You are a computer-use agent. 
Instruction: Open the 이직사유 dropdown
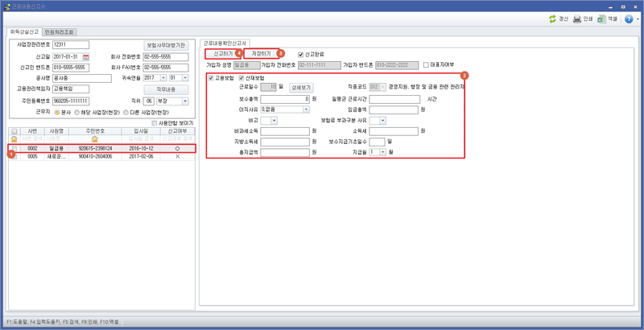[307, 109]
